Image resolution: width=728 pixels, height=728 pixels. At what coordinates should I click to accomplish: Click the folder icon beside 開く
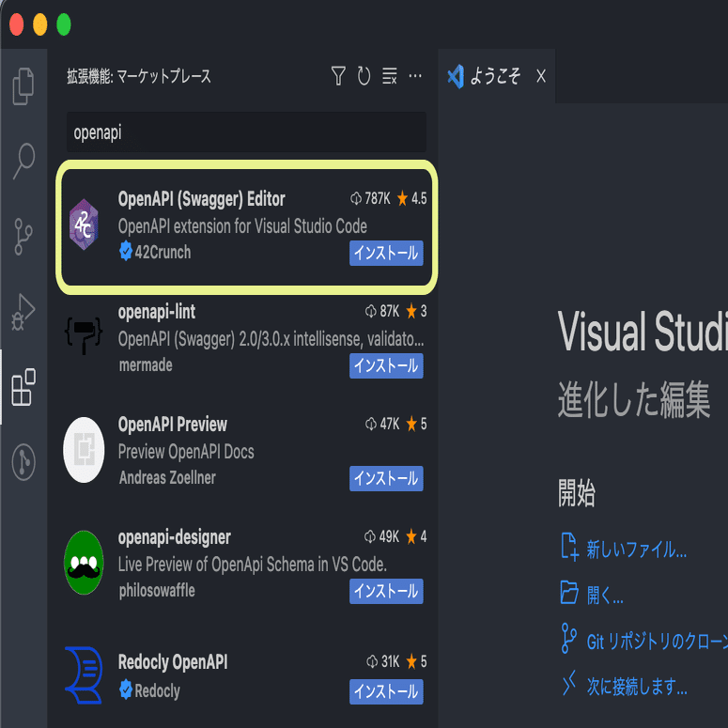pyautogui.click(x=569, y=593)
